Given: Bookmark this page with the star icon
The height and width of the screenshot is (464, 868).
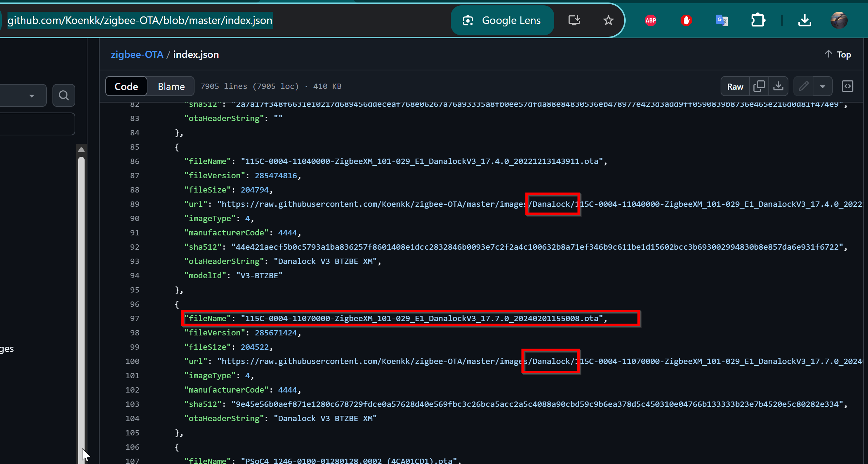Looking at the screenshot, I should (608, 20).
